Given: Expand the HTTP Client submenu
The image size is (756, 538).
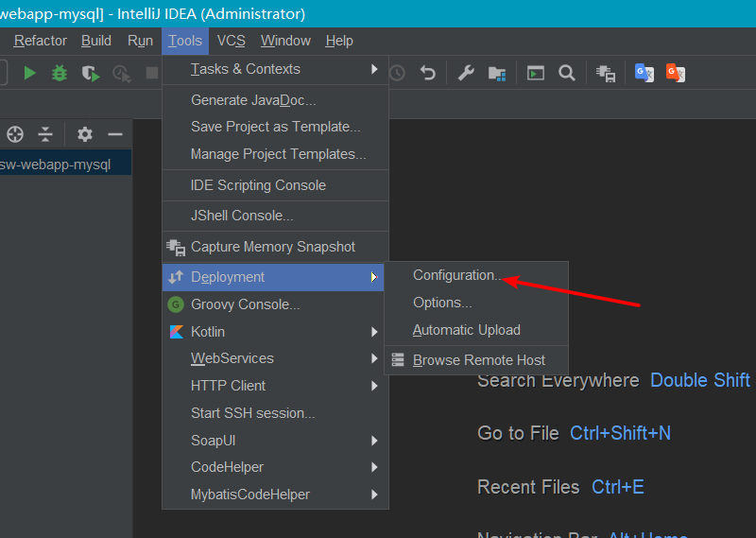Looking at the screenshot, I should (275, 386).
